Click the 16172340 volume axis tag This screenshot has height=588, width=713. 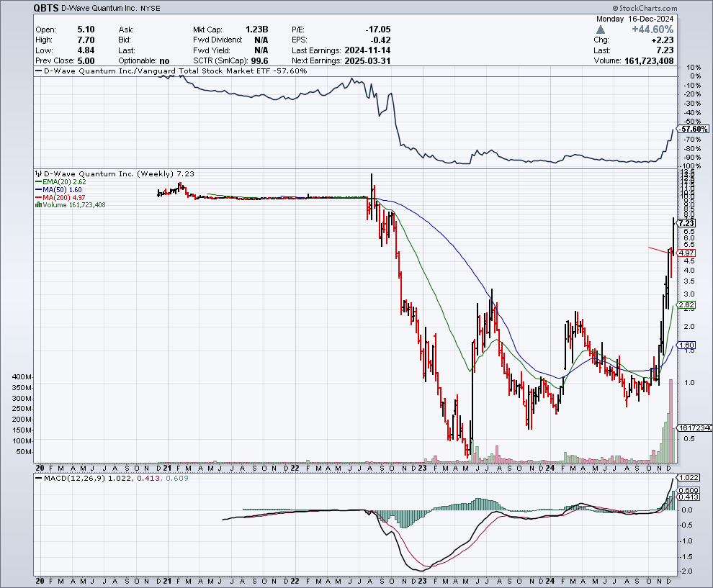coord(695,428)
